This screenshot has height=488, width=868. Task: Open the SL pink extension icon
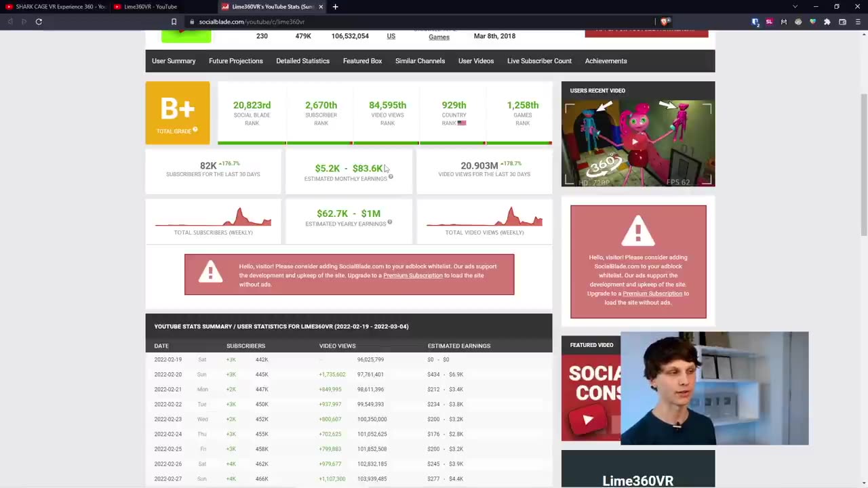pos(769,22)
